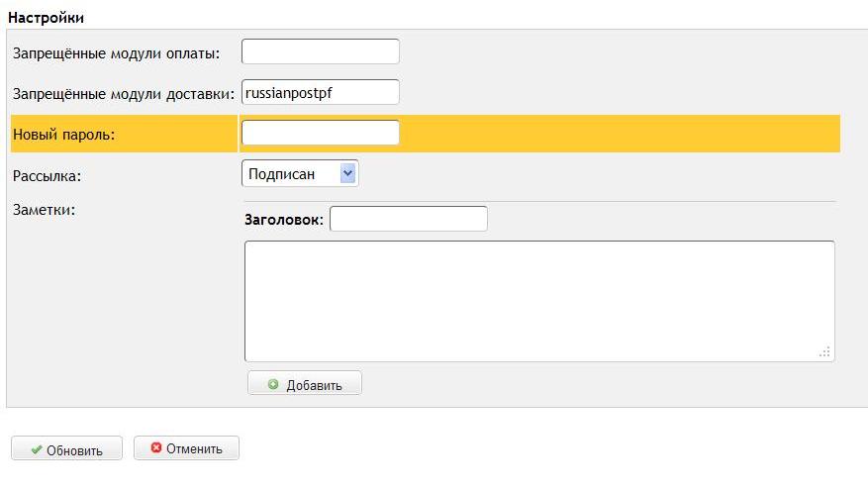Click the Рассылка label
Screen dimensions: 868x489
point(47,175)
